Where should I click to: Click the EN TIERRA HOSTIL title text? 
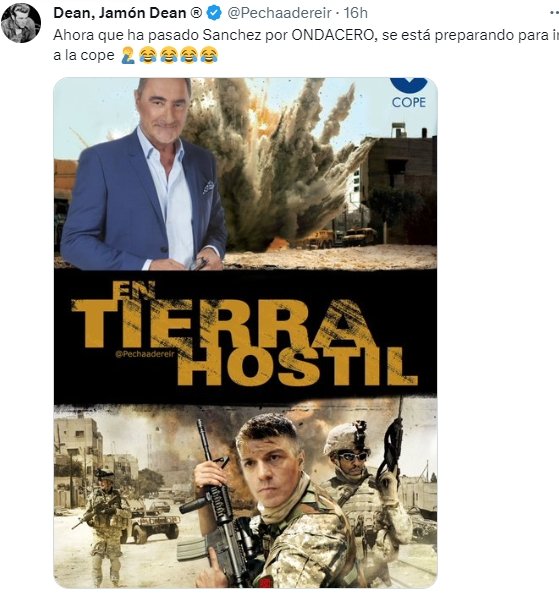point(244,333)
